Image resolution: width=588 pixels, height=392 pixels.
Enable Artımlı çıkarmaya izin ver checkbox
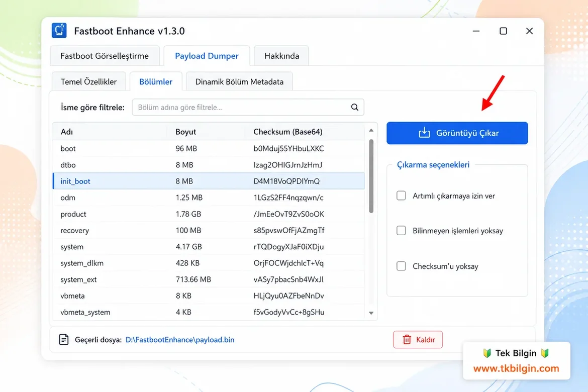[x=401, y=195]
